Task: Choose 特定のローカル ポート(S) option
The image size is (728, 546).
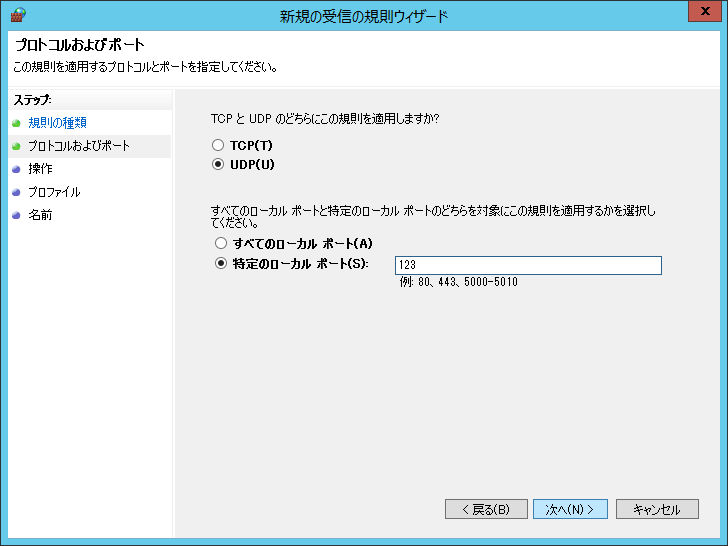Action: point(221,264)
